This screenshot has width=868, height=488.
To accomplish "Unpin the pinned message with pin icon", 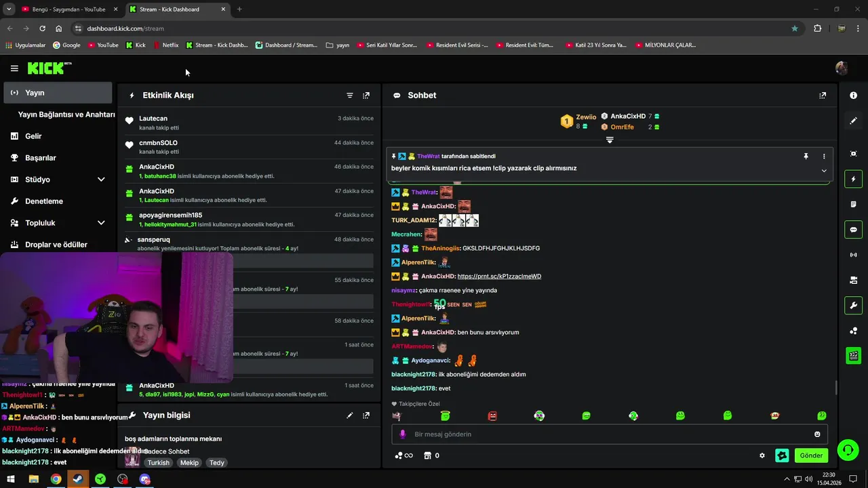I will (x=806, y=157).
